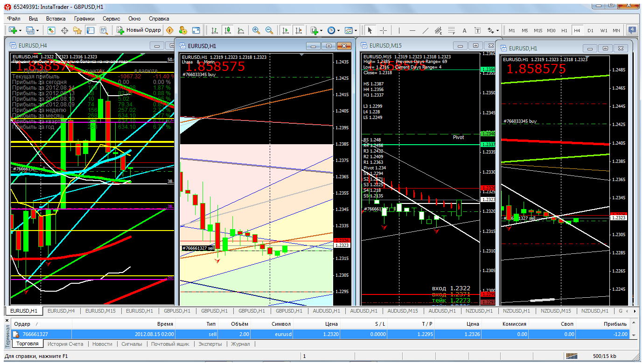Open the Market Watch panel icon
This screenshot has height=364, width=643.
(51, 30)
